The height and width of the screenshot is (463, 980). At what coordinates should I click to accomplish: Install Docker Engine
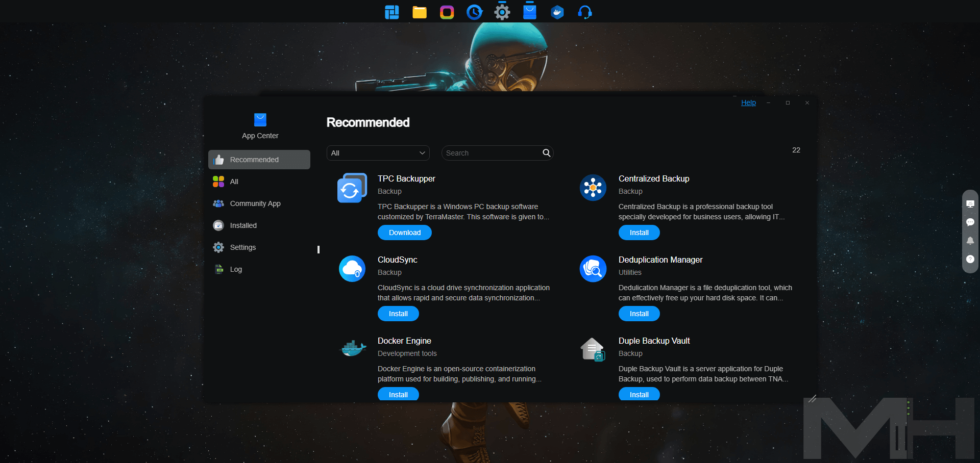[398, 394]
